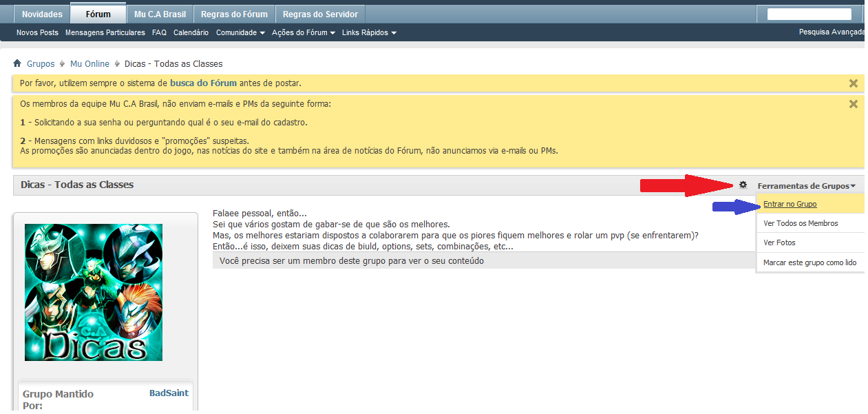
Task: Open the BadSaint user profile link
Action: [x=169, y=393]
